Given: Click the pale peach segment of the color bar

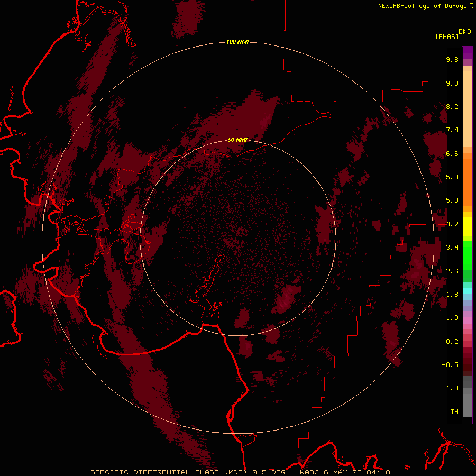Looking at the screenshot, I should pos(467,108).
